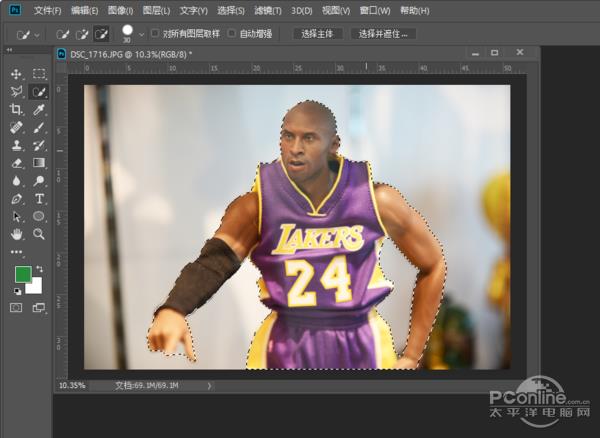600x438 pixels.
Task: Select the Rectangular Marquee tool
Action: coord(39,74)
